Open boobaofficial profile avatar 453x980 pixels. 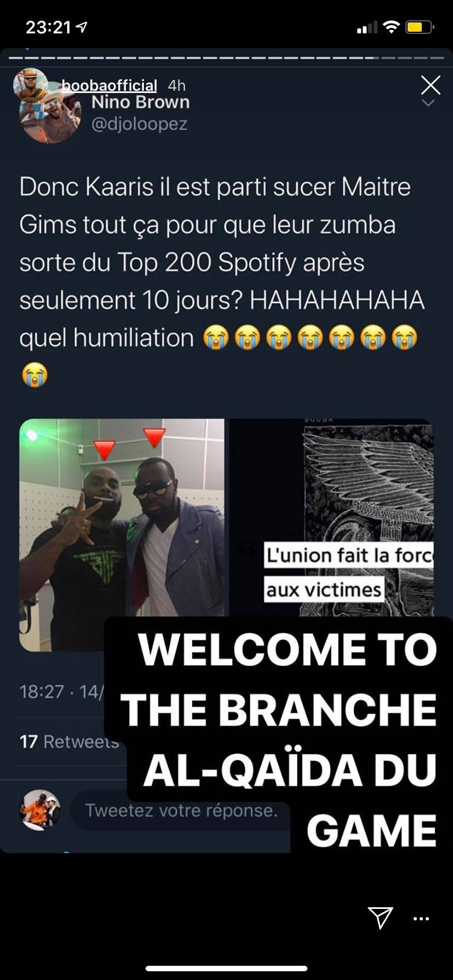pos(31,85)
